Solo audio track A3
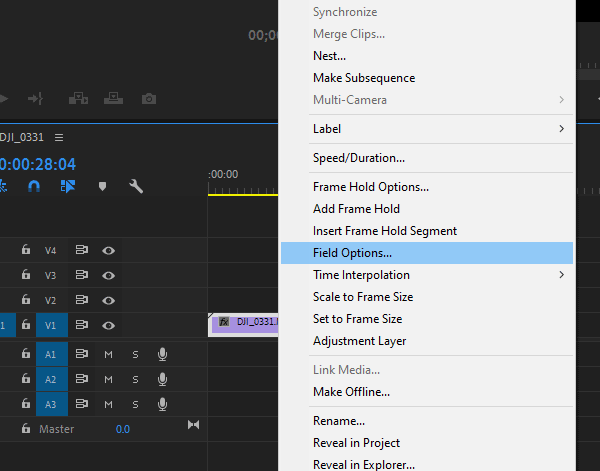Image resolution: width=600 pixels, height=471 pixels. click(x=135, y=405)
